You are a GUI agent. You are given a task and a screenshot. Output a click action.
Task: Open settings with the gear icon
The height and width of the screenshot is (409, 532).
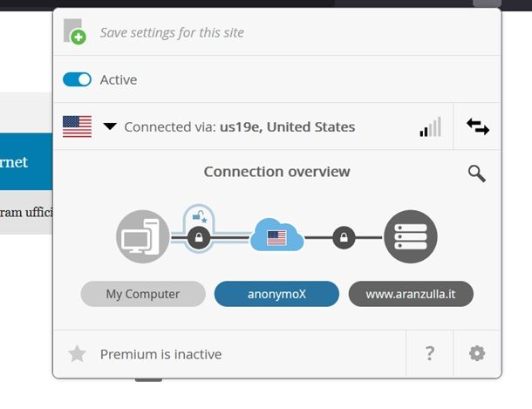[477, 353]
